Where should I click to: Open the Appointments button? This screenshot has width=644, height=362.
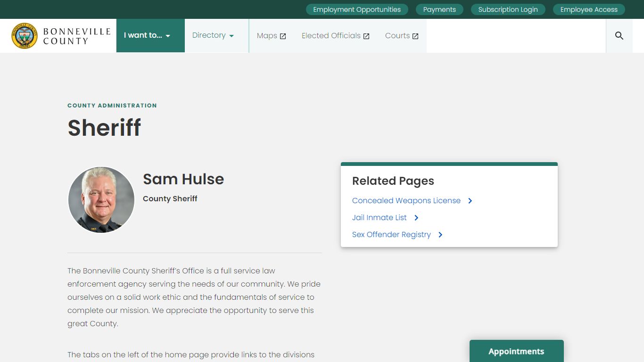516,351
